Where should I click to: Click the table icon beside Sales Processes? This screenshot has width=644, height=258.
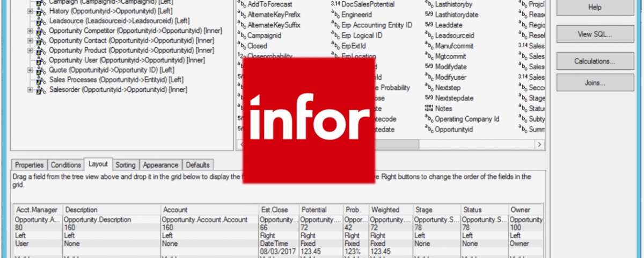pyautogui.click(x=41, y=80)
